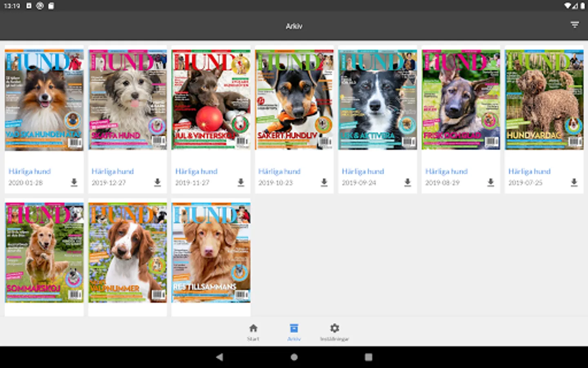Open the 'Res tillsammans' cover
Viewport: 588px width, 368px height.
(211, 253)
